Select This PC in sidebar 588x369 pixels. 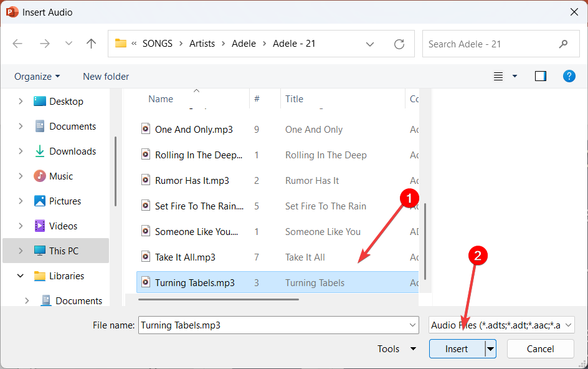click(55, 251)
